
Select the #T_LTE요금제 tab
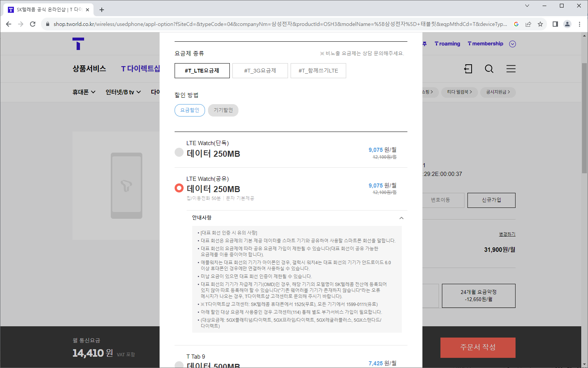(202, 71)
